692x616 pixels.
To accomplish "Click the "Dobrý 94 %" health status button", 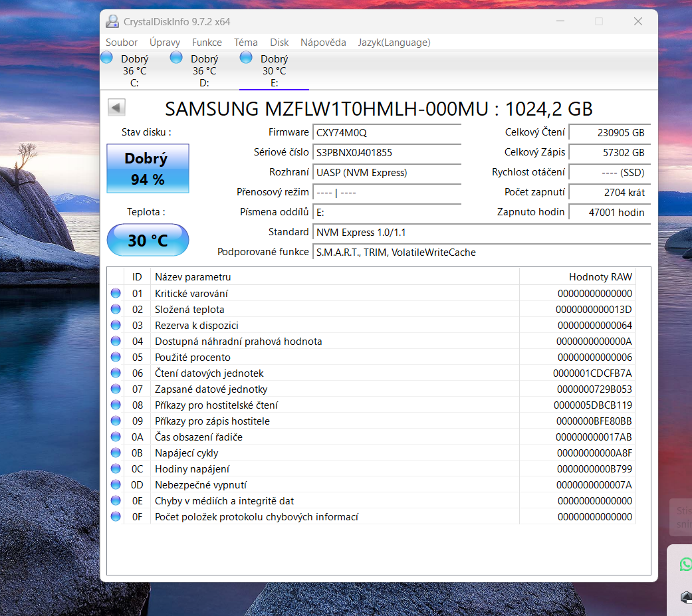I will pyautogui.click(x=148, y=168).
